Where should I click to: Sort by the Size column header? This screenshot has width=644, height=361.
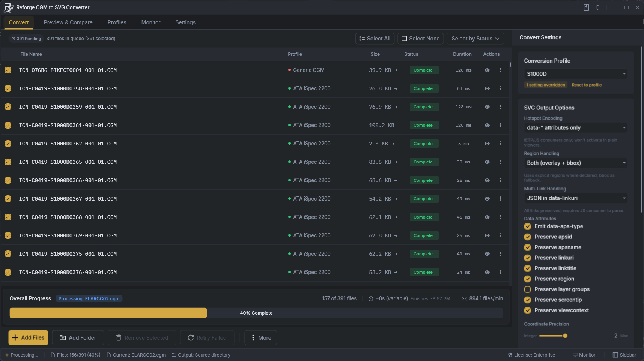coord(375,54)
